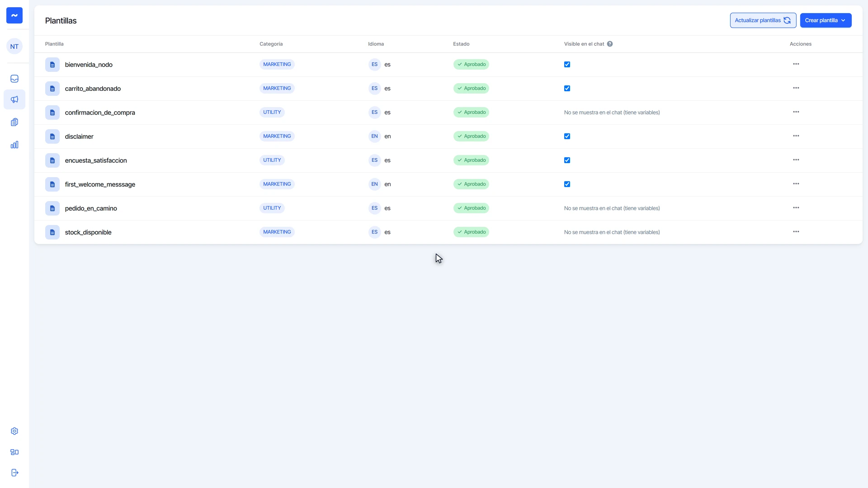This screenshot has width=868, height=488.
Task: Uncheck chat visibility for bienvenida_nodo
Action: [x=567, y=65]
